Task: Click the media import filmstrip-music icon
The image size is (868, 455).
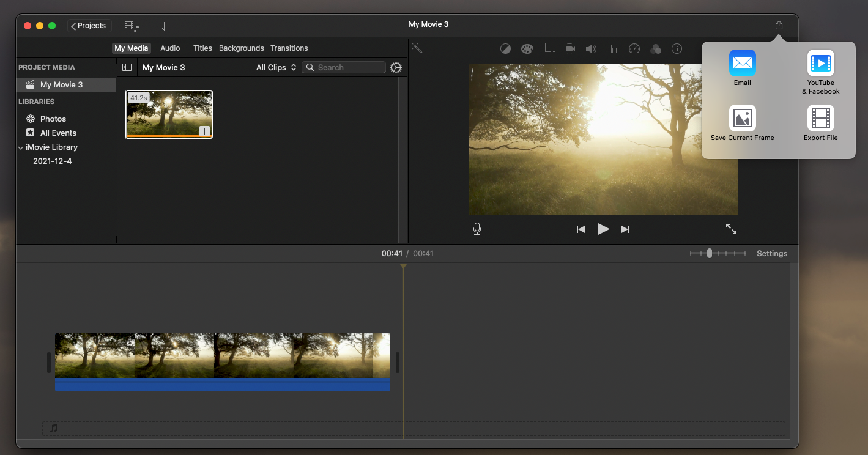Action: click(132, 26)
